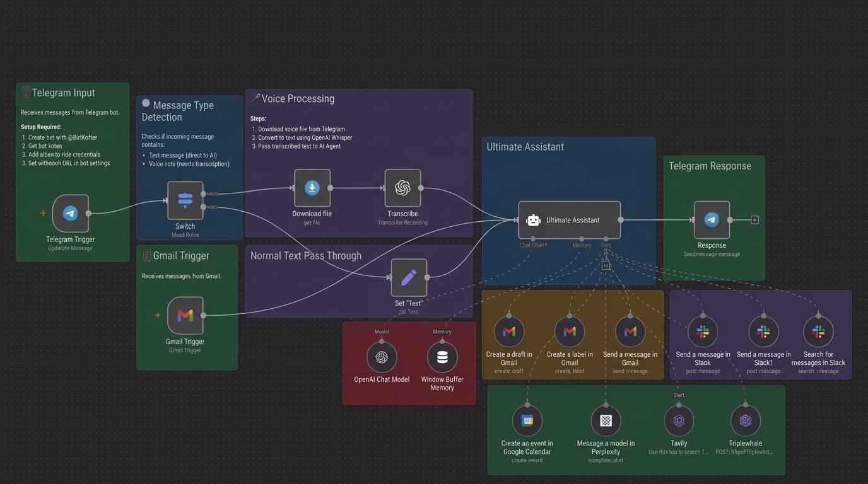Click output connector after Response node
The height and width of the screenshot is (484, 868).
click(754, 220)
